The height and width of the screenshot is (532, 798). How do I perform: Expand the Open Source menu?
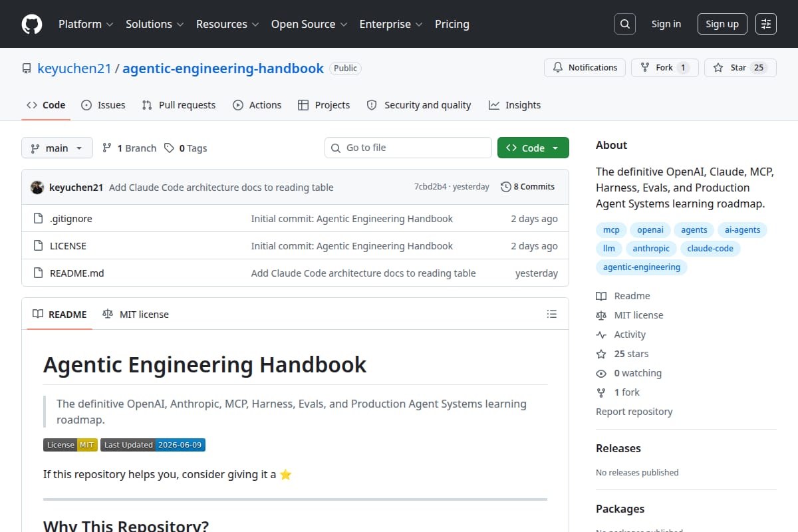click(309, 24)
